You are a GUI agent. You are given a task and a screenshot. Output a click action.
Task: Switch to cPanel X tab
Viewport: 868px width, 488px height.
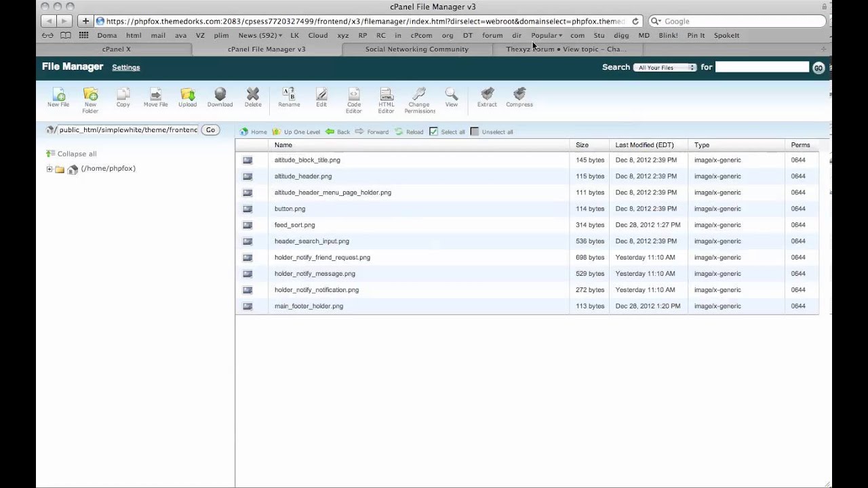pyautogui.click(x=116, y=49)
